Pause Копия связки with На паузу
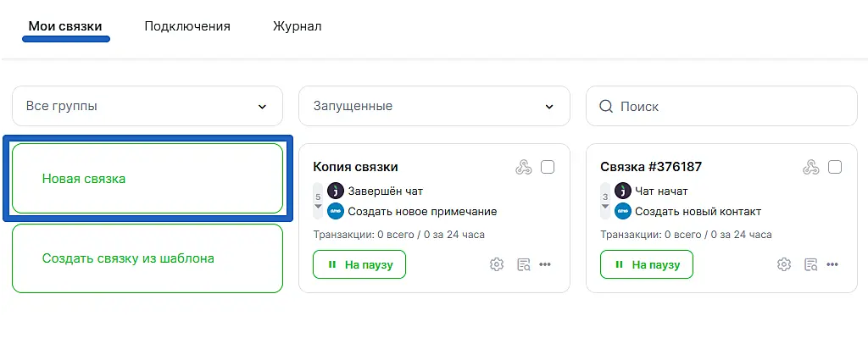868x355 pixels. [359, 264]
